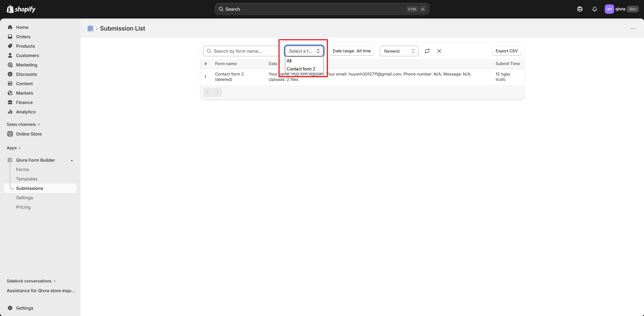This screenshot has height=316, width=644.
Task: Click the Shopify logo
Action: (21, 9)
